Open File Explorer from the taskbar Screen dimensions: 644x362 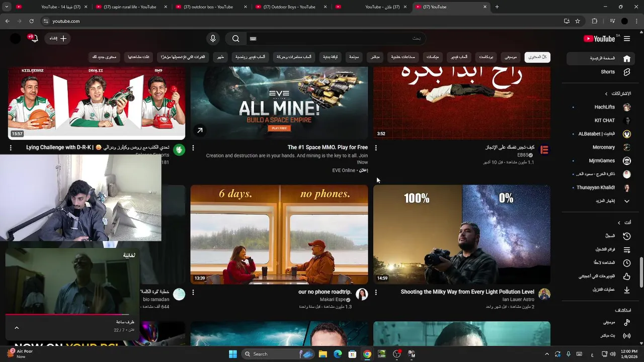pos(323,354)
